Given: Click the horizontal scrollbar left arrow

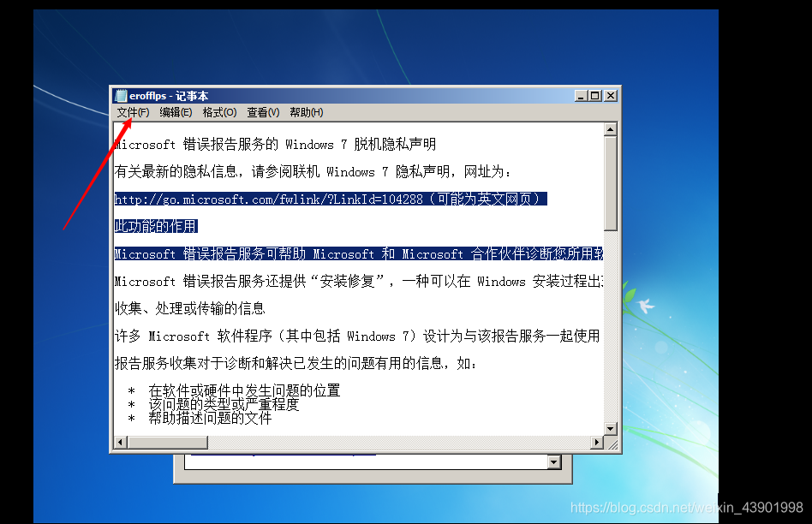Looking at the screenshot, I should (121, 442).
